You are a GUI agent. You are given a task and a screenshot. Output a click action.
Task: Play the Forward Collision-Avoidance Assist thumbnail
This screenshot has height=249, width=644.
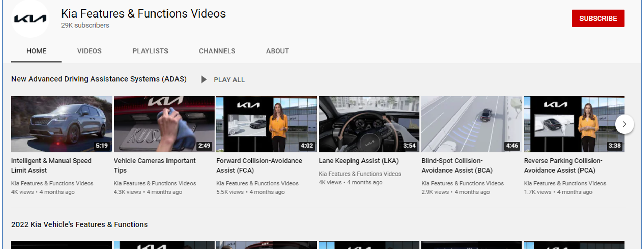[266, 124]
